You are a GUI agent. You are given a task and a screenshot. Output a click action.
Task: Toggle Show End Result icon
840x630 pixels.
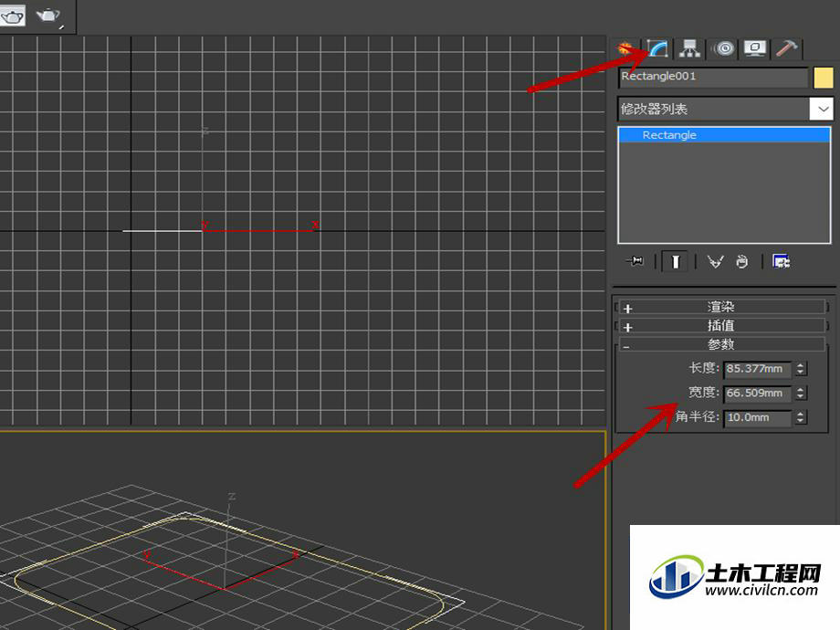click(x=675, y=261)
